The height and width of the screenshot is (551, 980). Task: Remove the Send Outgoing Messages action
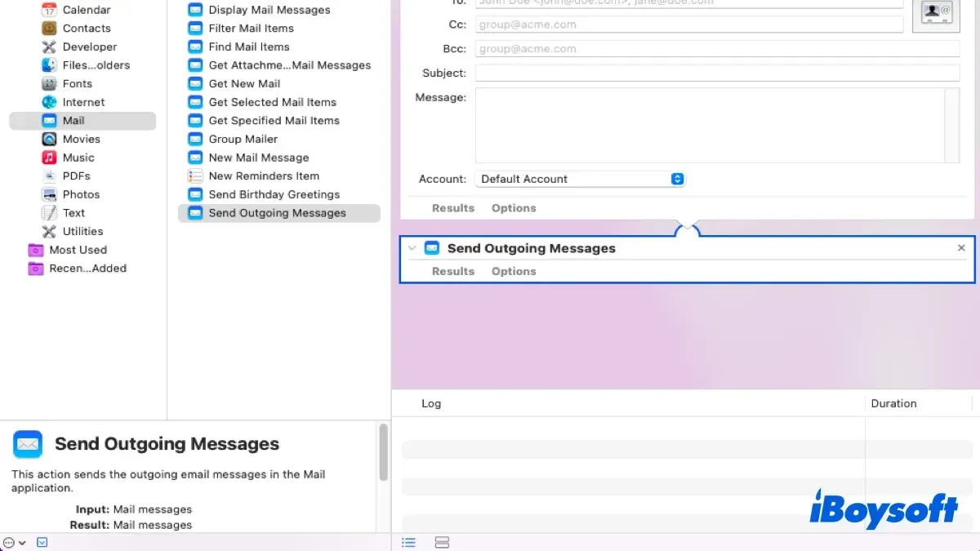(x=961, y=248)
